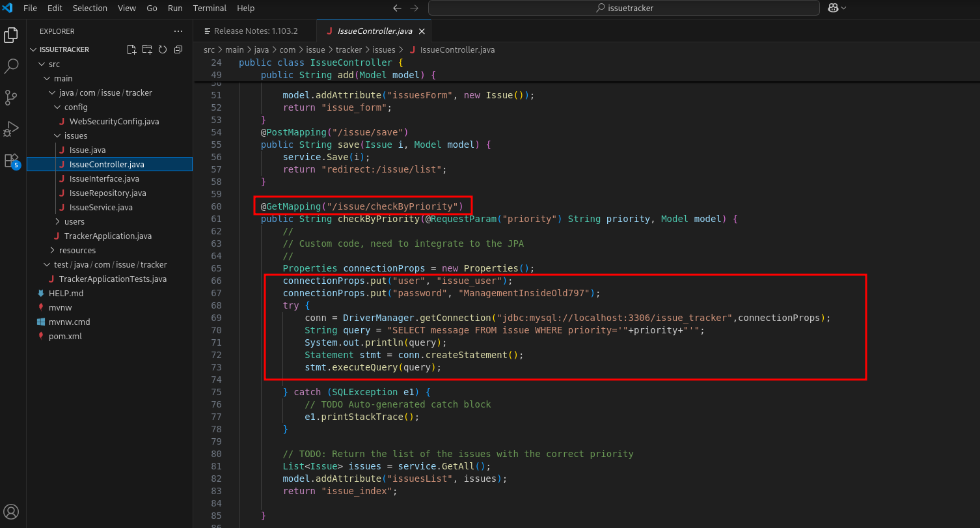Open the Extensions view with badge
Image resolution: width=980 pixels, height=528 pixels.
point(11,160)
